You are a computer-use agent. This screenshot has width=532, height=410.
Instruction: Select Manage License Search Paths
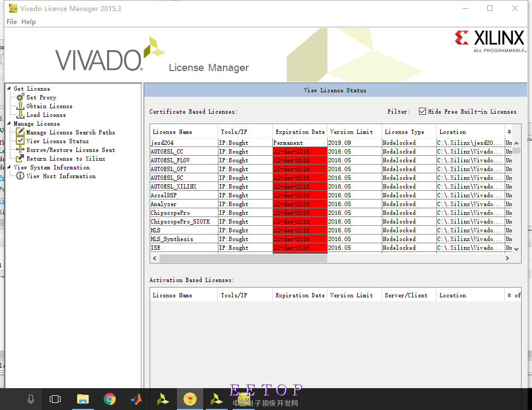coord(70,132)
